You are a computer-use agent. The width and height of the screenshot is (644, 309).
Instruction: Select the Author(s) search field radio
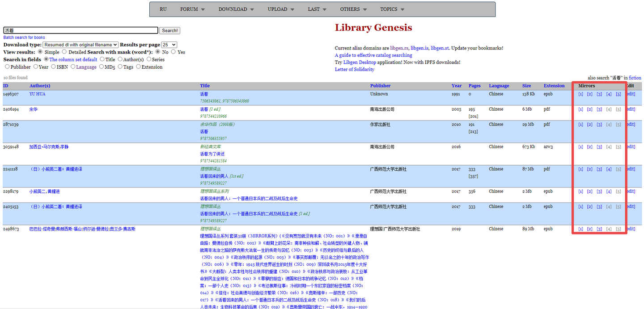[120, 59]
